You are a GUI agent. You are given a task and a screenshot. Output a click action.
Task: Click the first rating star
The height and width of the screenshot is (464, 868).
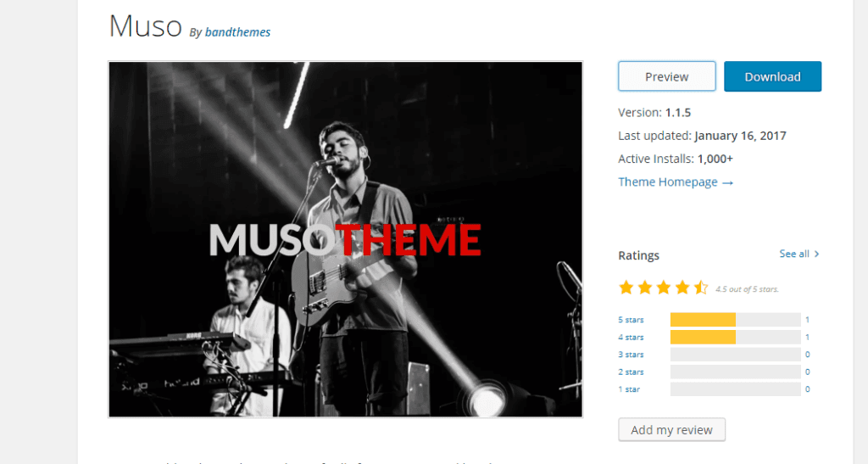626,288
